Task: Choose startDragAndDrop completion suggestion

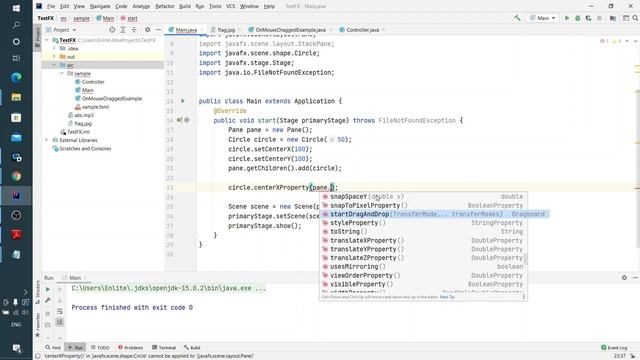Action: pos(435,214)
